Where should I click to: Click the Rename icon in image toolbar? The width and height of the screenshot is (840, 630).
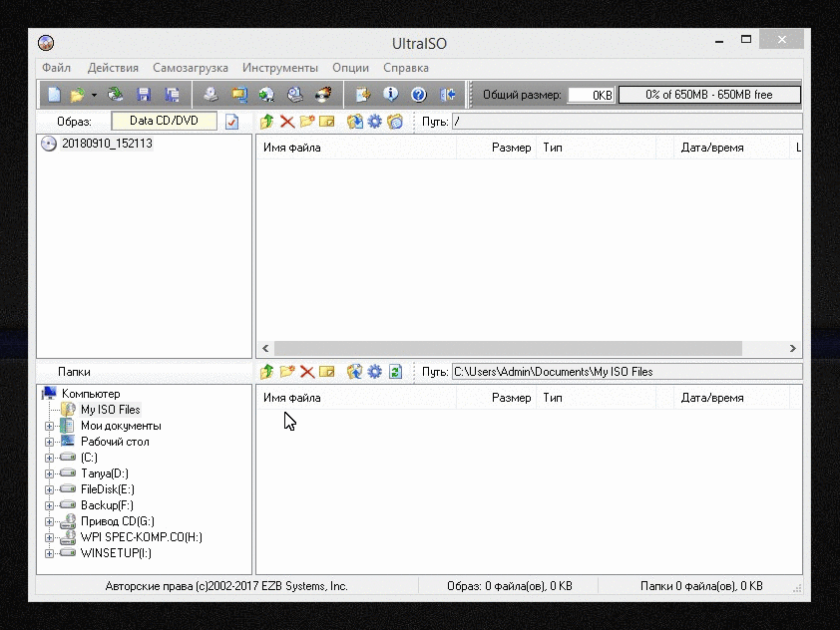click(327, 122)
